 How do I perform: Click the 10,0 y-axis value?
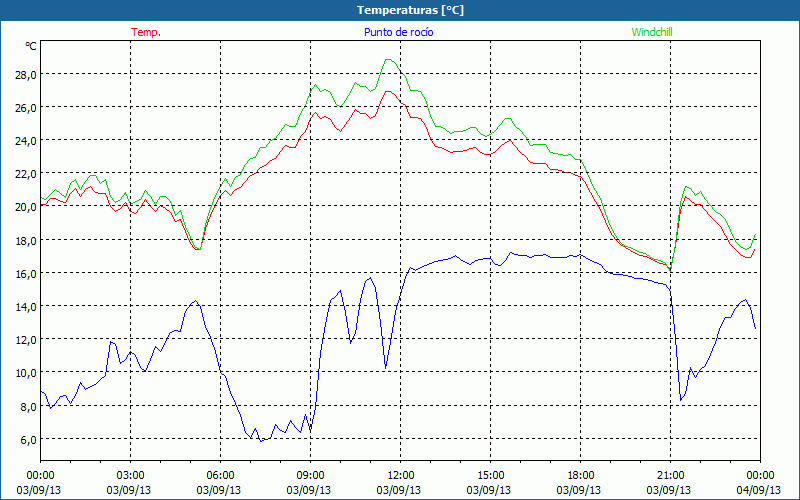26,373
